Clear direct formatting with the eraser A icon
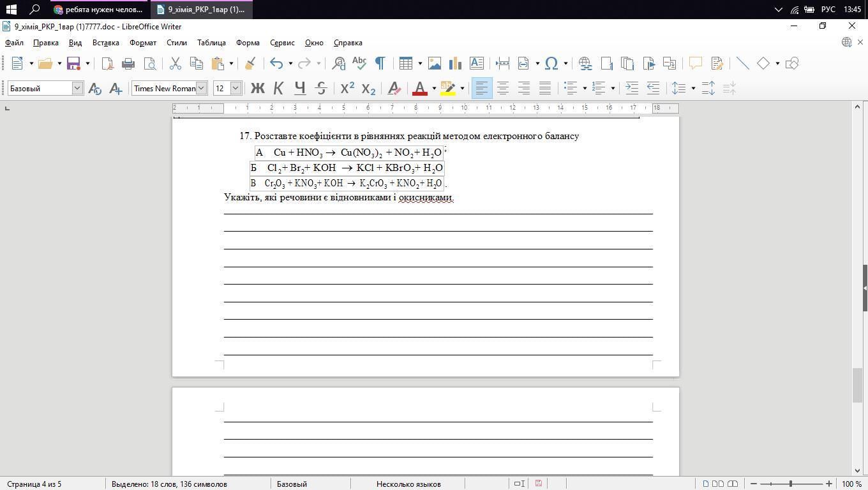This screenshot has height=490, width=868. coord(394,88)
